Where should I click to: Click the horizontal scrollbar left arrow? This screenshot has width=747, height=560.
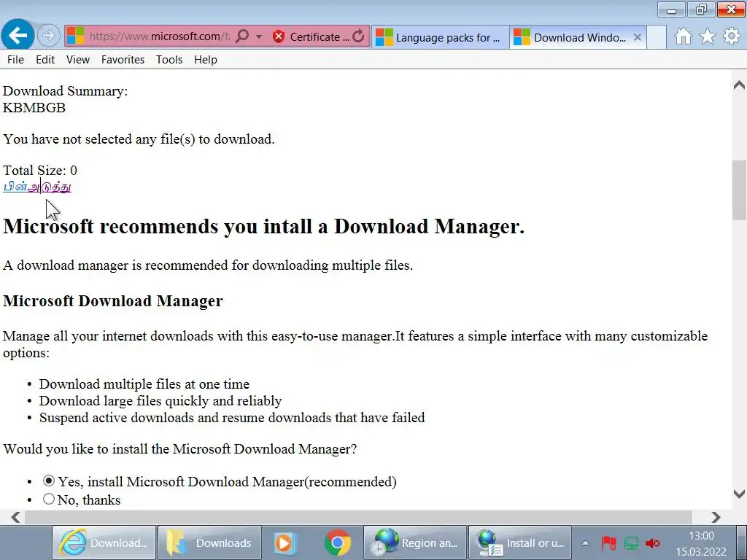15,517
